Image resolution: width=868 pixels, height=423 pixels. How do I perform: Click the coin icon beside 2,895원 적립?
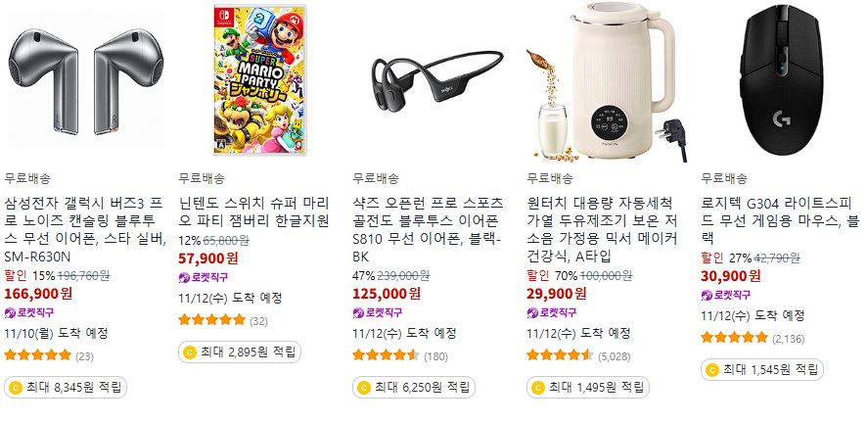tap(190, 352)
